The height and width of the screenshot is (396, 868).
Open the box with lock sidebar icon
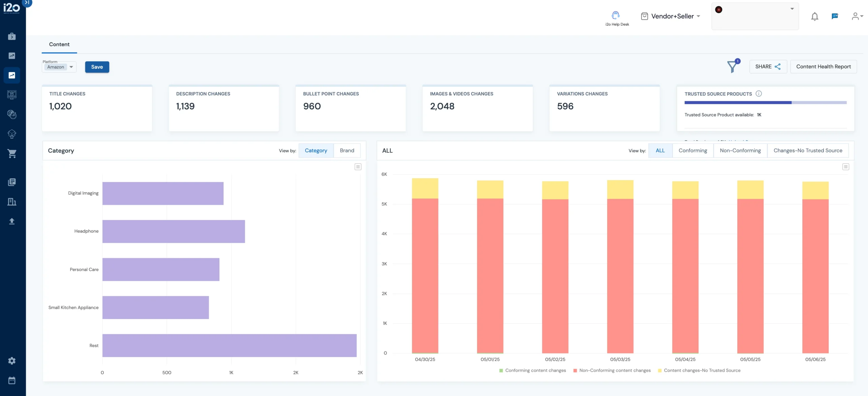click(x=12, y=134)
